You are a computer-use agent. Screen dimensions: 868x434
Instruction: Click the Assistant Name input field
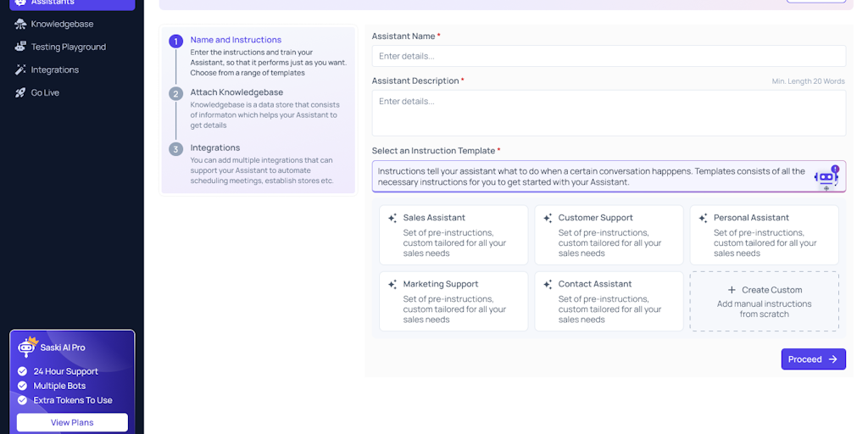609,56
